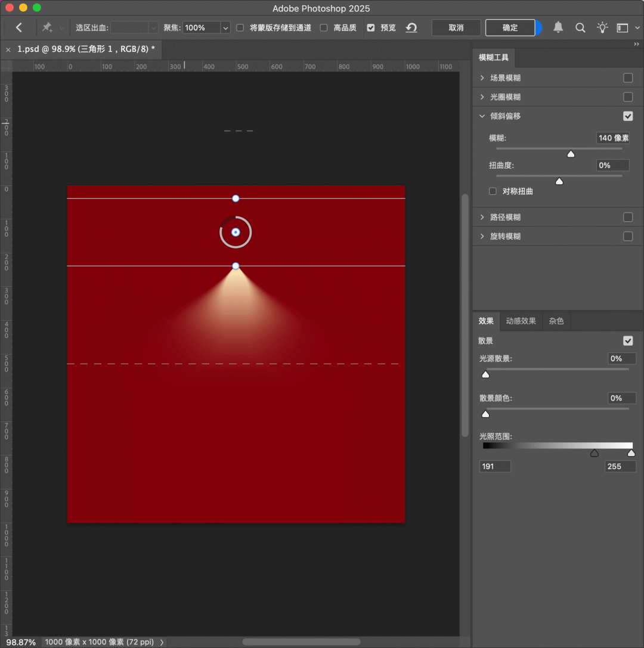Click the 模糊 slider handle
This screenshot has width=644, height=648.
point(571,154)
